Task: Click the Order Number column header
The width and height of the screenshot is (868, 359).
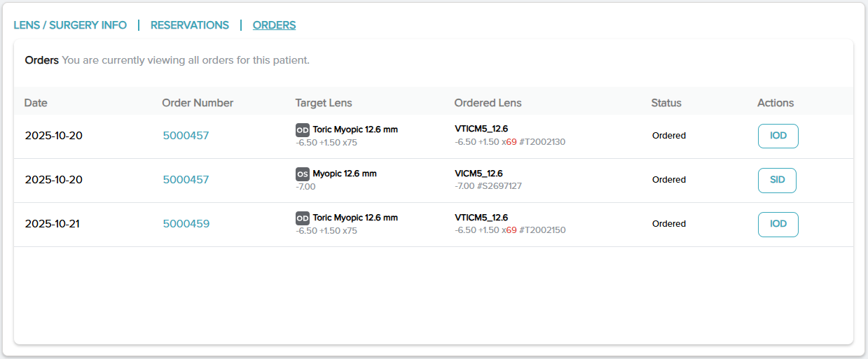Action: (198, 103)
